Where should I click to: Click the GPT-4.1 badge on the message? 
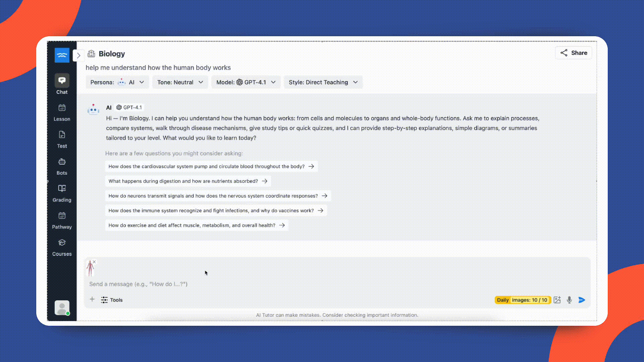tap(129, 107)
